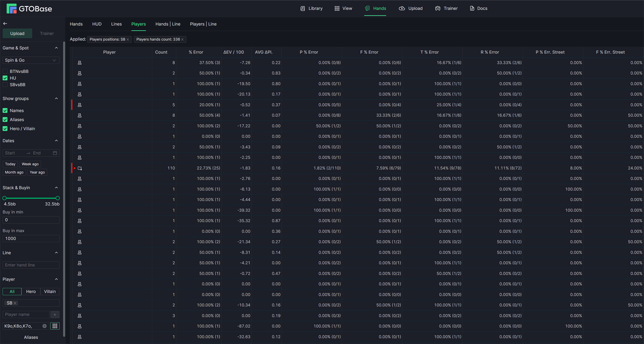Viewport: 644px width, 344px height.
Task: Open the Hands section in top navigation
Action: 375,8
